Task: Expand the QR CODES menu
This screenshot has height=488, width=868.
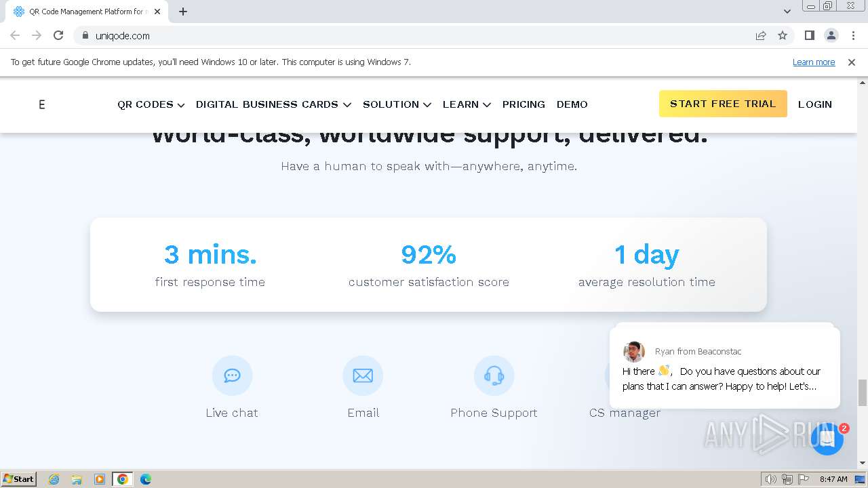Action: coord(151,104)
